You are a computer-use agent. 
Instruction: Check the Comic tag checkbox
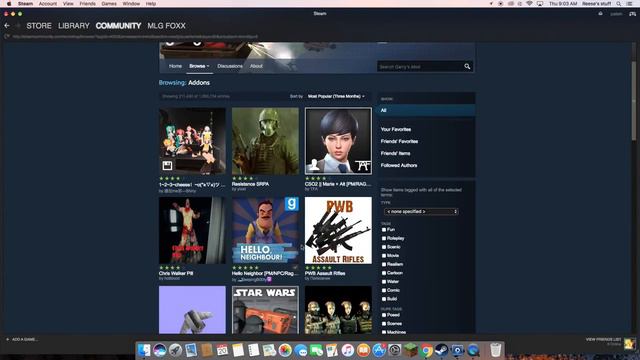point(384,290)
